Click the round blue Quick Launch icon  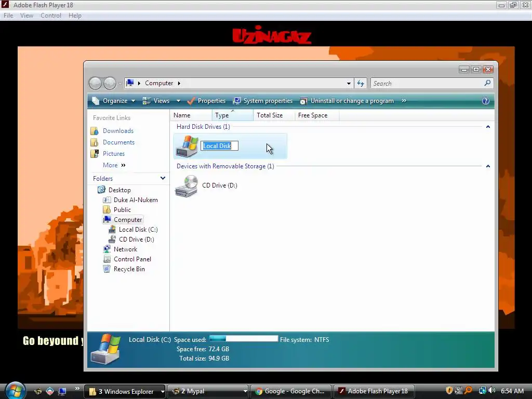click(50, 391)
